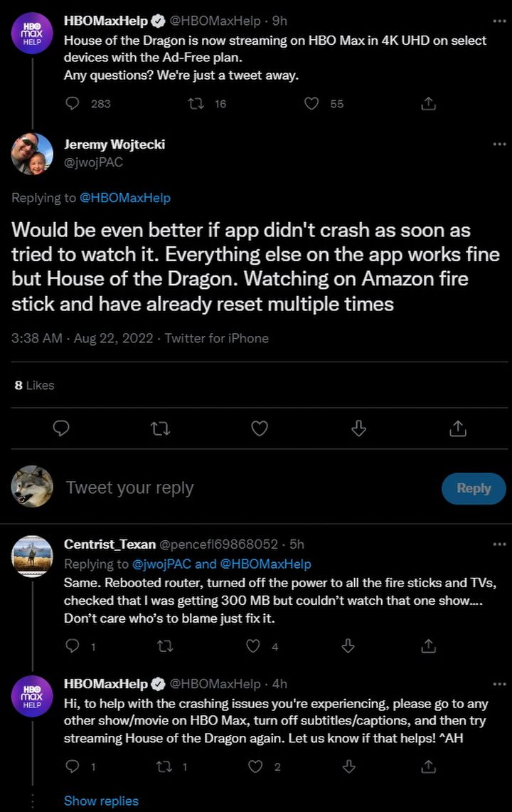Open the 8 Likes list
Viewport: 512px width, 812px height.
pos(34,385)
